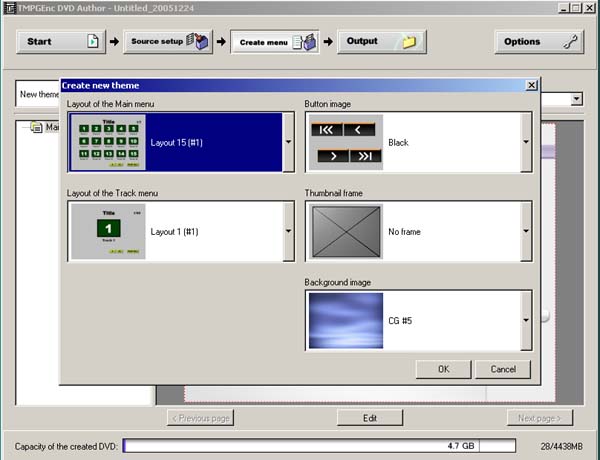Image resolution: width=600 pixels, height=460 pixels.
Task: Expand the Button image dropdown arrow
Action: pos(526,142)
